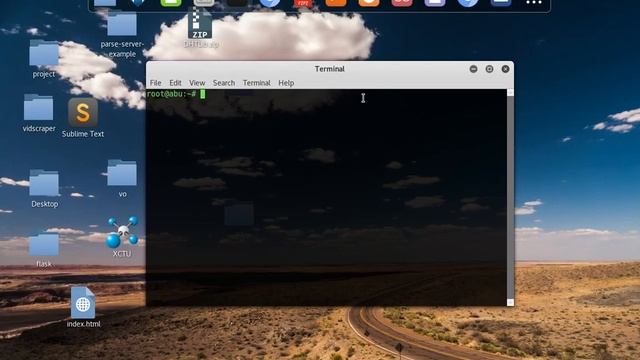Click the Terminal vertical scrollbar track
Image resolution: width=640 pixels, height=360 pixels.
pyautogui.click(x=510, y=198)
